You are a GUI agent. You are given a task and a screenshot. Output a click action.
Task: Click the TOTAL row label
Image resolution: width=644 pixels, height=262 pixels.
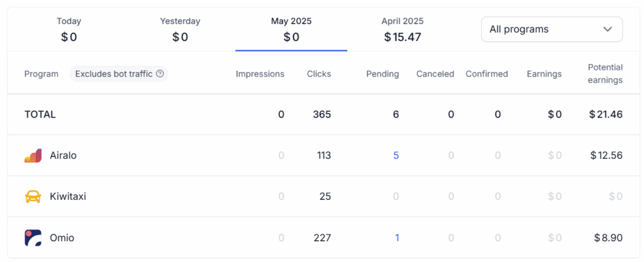(40, 114)
